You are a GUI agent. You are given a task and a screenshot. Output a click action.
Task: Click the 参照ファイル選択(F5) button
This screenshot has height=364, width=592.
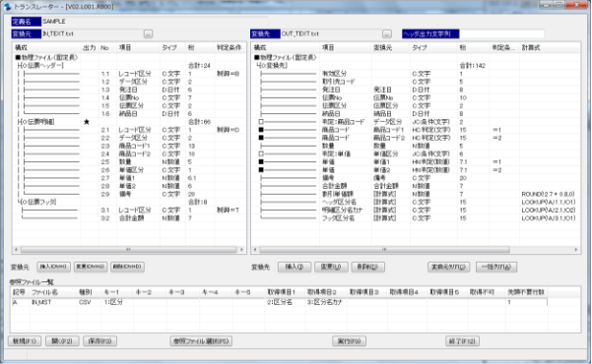pyautogui.click(x=201, y=341)
